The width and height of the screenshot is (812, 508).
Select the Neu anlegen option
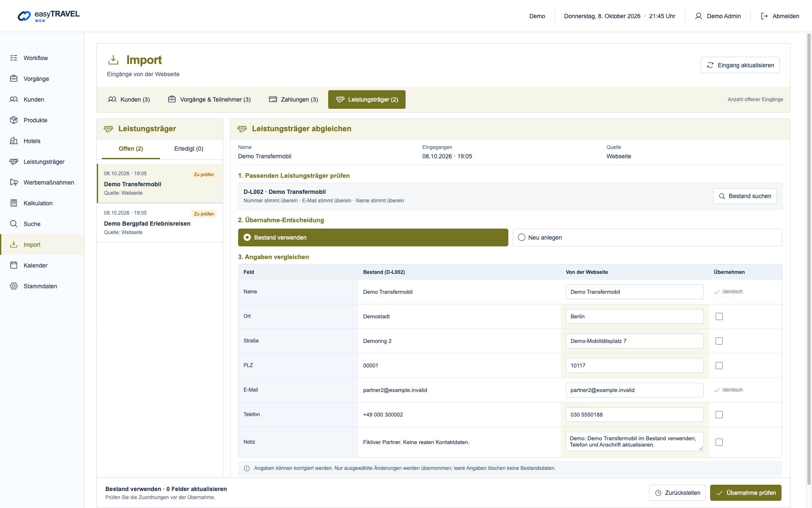(x=647, y=237)
